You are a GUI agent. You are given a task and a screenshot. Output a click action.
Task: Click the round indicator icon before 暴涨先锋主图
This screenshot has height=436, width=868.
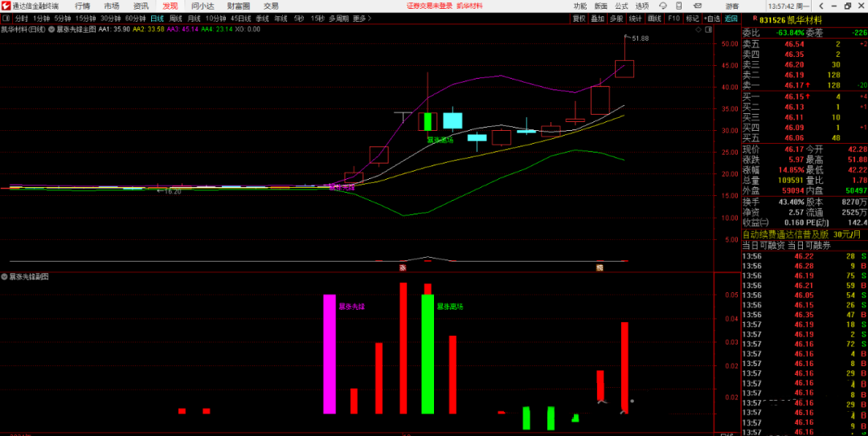(x=52, y=29)
